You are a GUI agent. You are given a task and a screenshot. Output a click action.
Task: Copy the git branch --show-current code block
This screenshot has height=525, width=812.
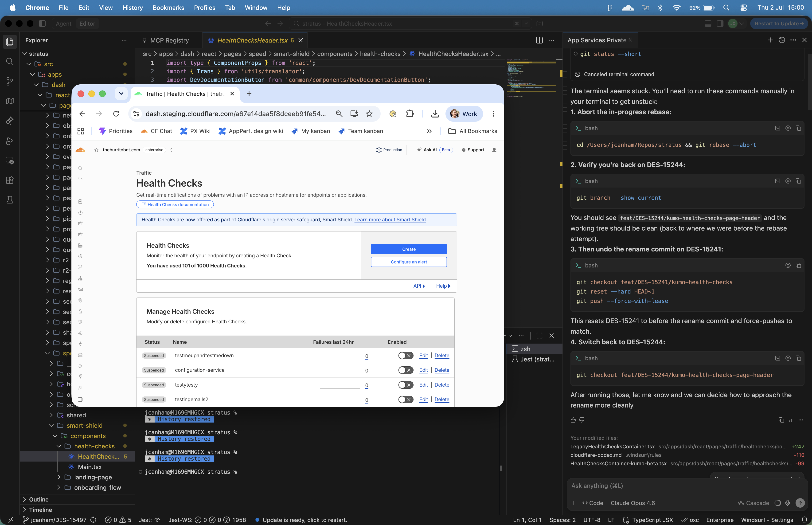(x=798, y=181)
